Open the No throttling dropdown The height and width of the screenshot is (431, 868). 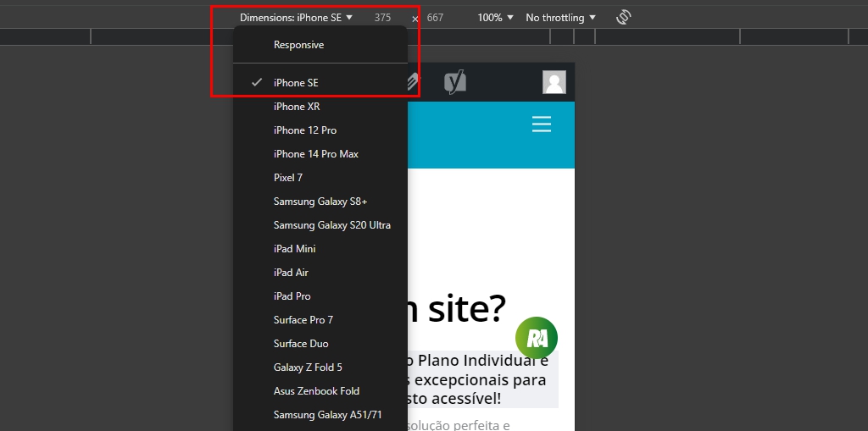(561, 18)
